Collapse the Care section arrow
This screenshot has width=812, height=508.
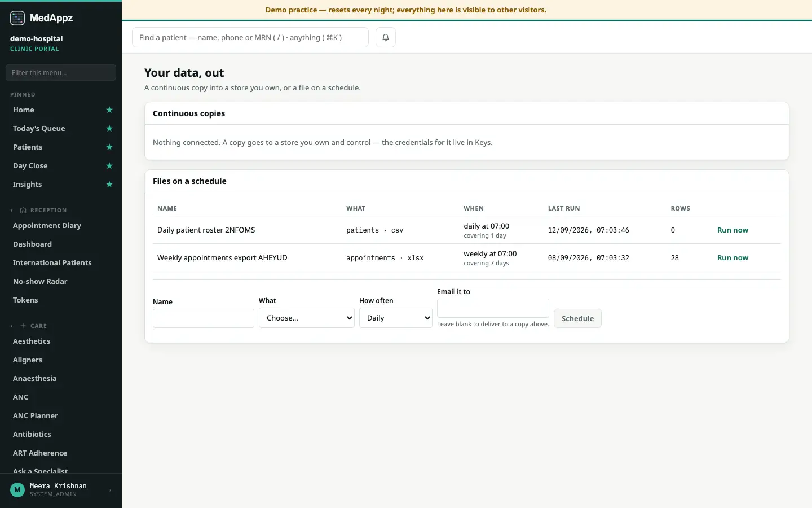click(12, 326)
